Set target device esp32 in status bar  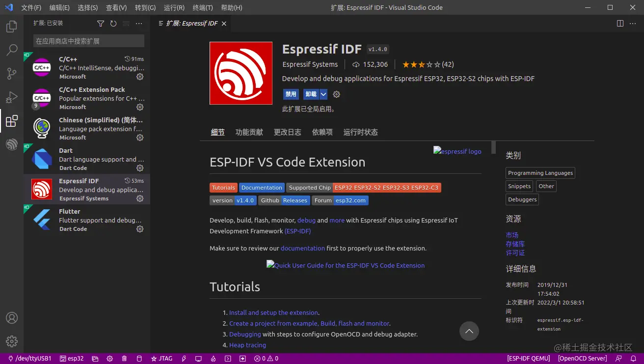click(x=72, y=359)
